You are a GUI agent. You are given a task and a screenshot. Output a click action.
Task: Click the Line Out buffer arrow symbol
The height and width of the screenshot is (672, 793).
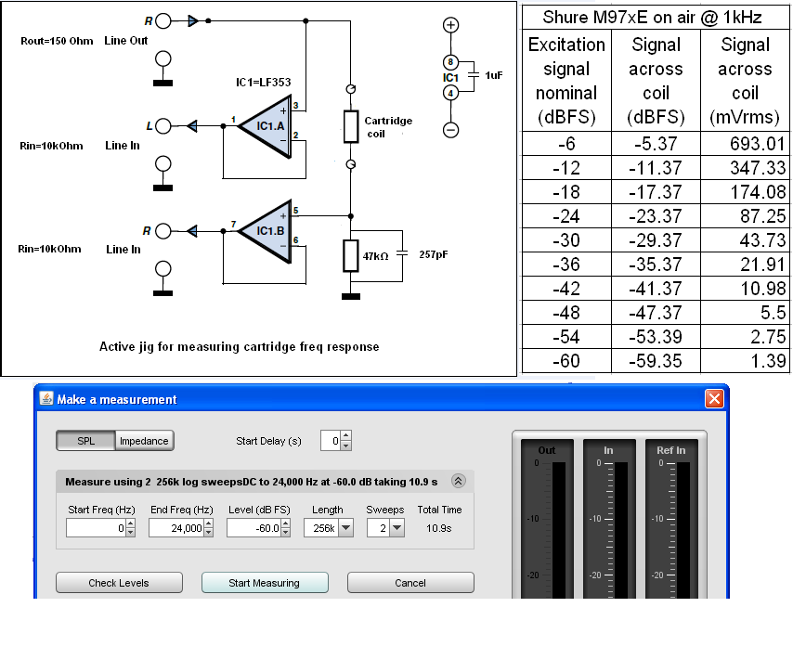[193, 20]
